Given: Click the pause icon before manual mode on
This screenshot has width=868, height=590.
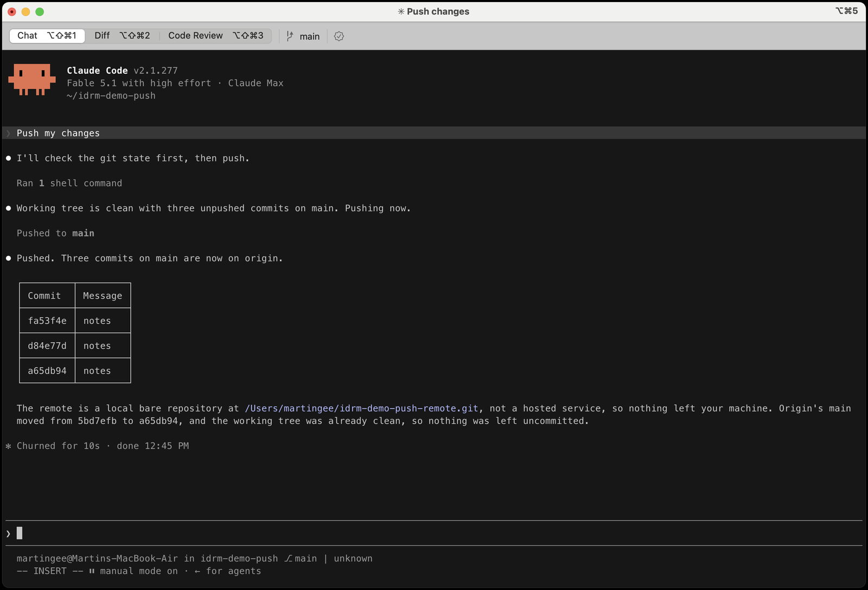Looking at the screenshot, I should [92, 571].
